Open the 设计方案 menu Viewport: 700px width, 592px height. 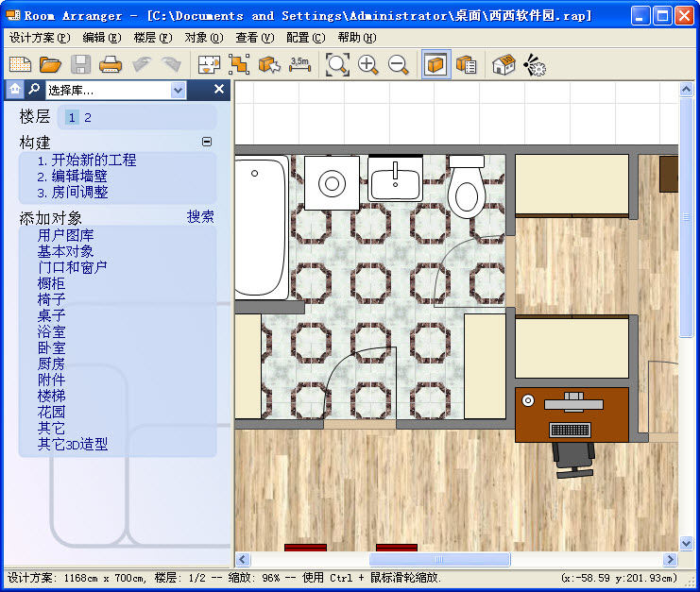tap(40, 38)
